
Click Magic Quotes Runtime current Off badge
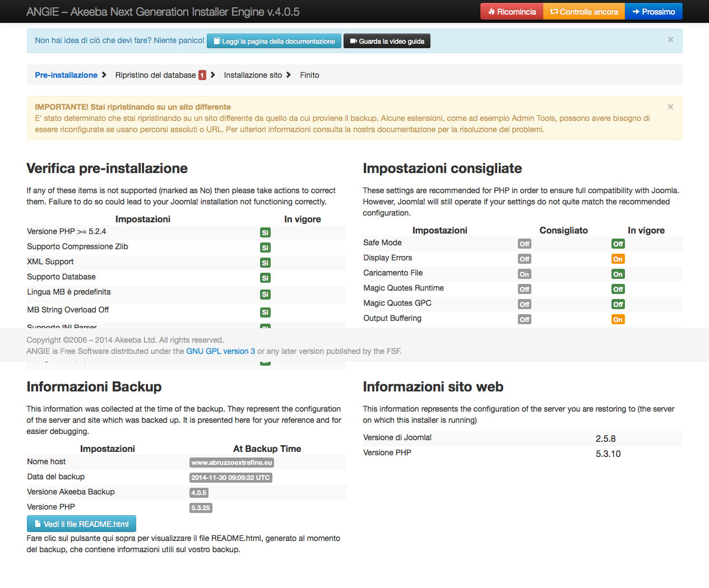pyautogui.click(x=618, y=289)
